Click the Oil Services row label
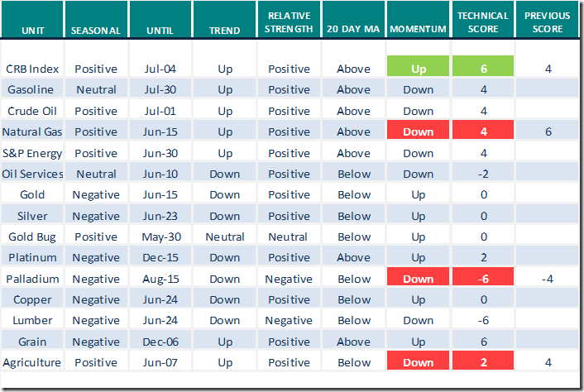584x392 pixels. pyautogui.click(x=32, y=174)
